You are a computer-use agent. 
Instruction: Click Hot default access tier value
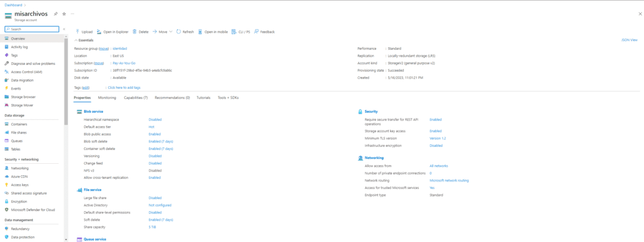[151, 127]
